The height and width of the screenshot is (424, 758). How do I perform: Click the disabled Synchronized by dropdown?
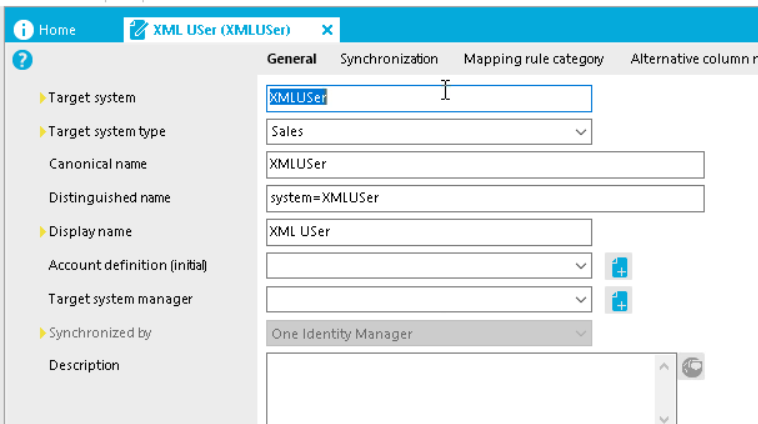pos(429,333)
